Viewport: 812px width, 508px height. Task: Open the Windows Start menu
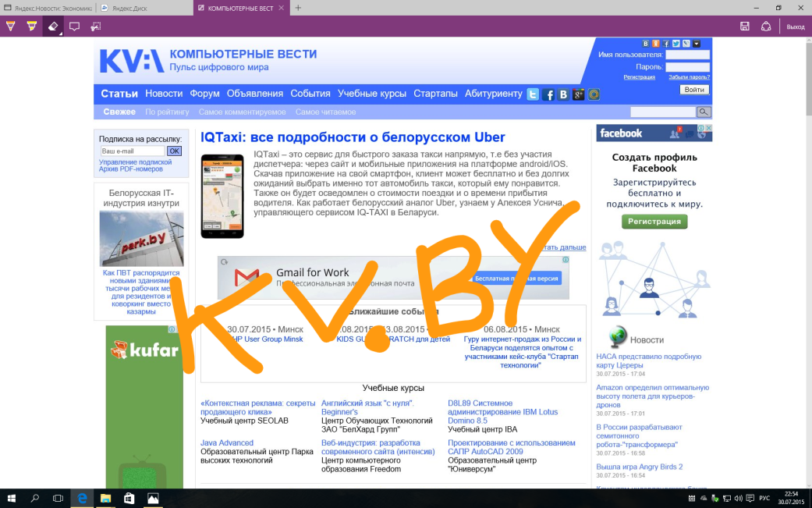pos(11,498)
